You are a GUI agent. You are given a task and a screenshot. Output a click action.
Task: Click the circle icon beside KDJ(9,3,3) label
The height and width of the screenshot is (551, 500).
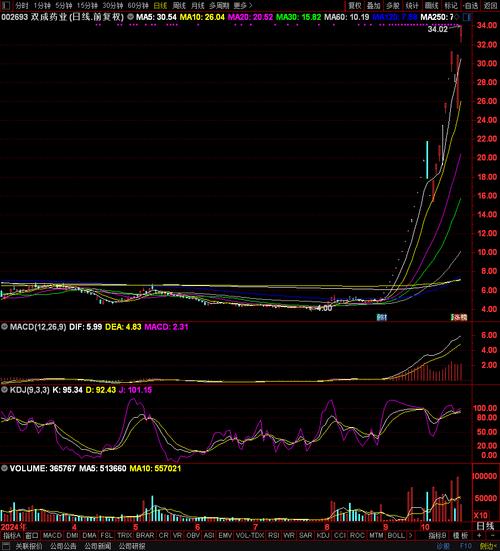(x=4, y=389)
